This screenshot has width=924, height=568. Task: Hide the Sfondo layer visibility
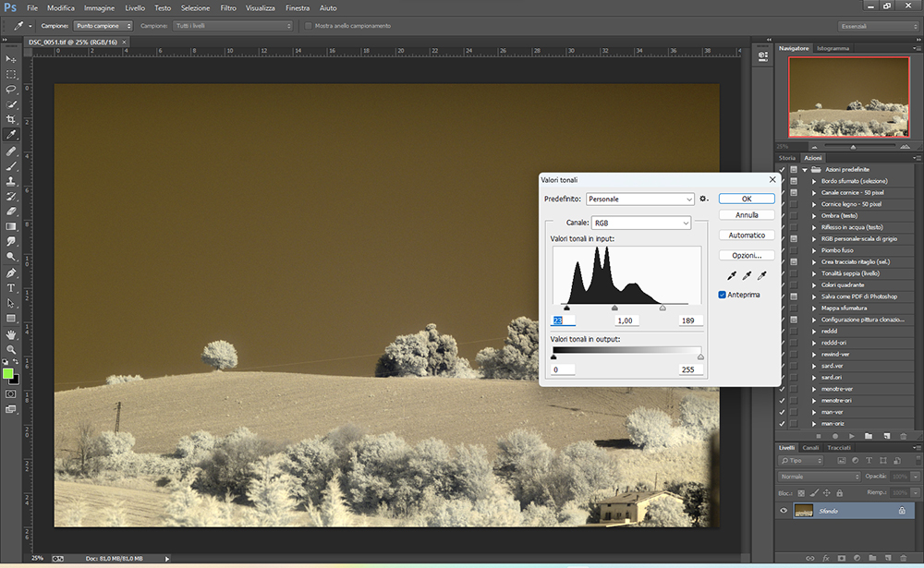(x=784, y=510)
